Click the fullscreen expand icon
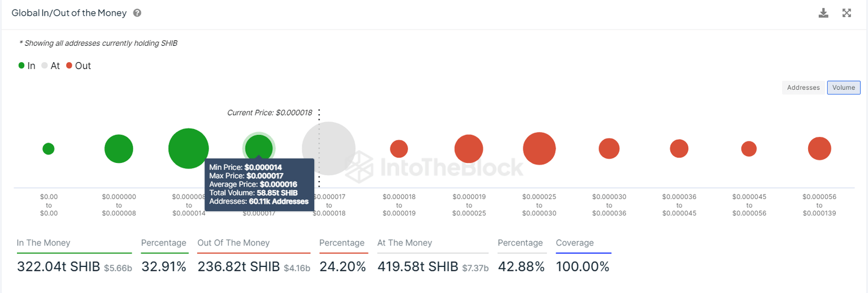The width and height of the screenshot is (868, 293). pos(847,13)
